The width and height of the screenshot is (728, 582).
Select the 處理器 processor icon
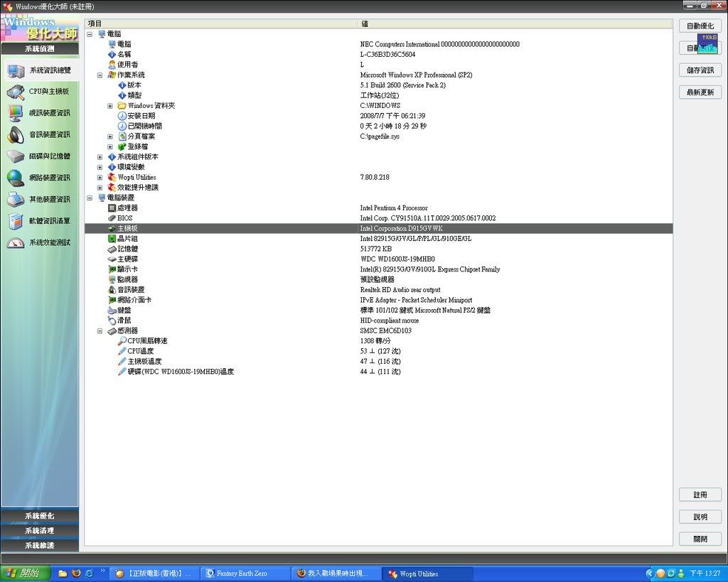[112, 208]
